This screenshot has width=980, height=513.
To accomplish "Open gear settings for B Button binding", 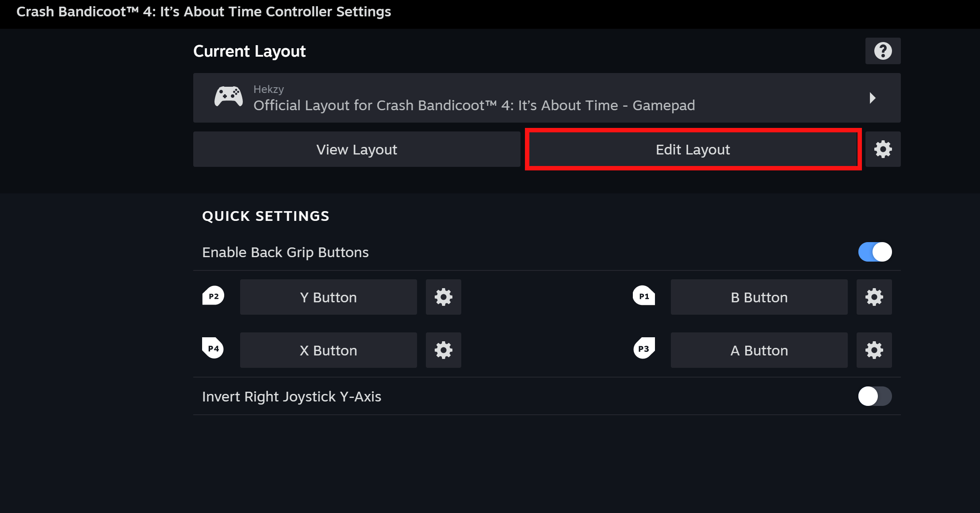I will (x=874, y=297).
